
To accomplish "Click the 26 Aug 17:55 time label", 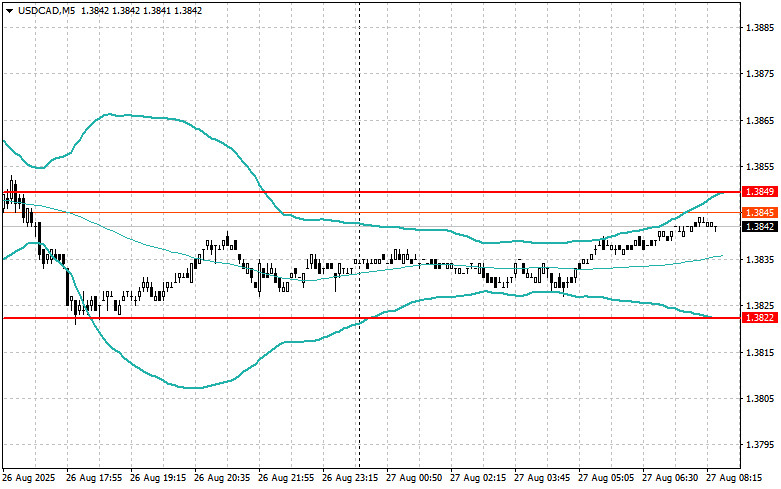I will pos(94,478).
